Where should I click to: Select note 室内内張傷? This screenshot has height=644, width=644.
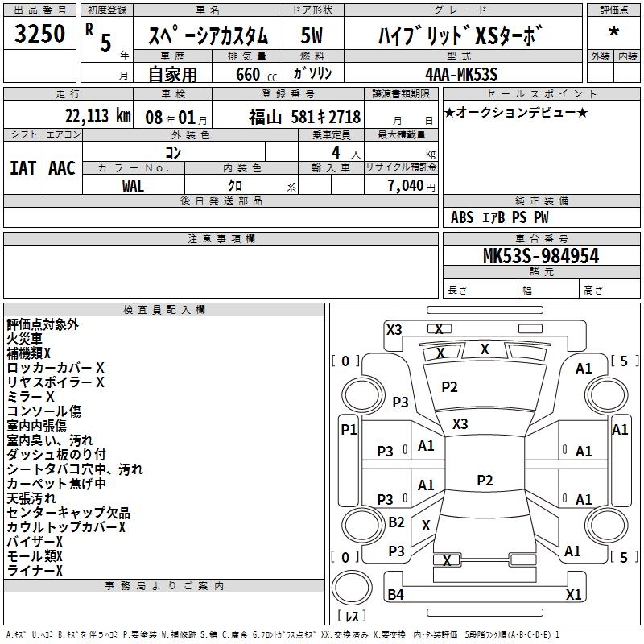(36, 426)
